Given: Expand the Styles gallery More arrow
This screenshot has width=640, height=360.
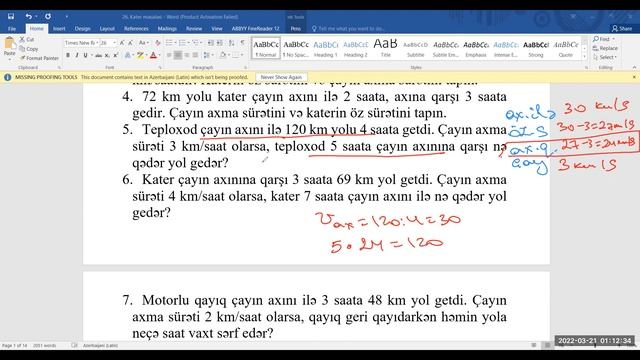Looking at the screenshot, I should 584,56.
